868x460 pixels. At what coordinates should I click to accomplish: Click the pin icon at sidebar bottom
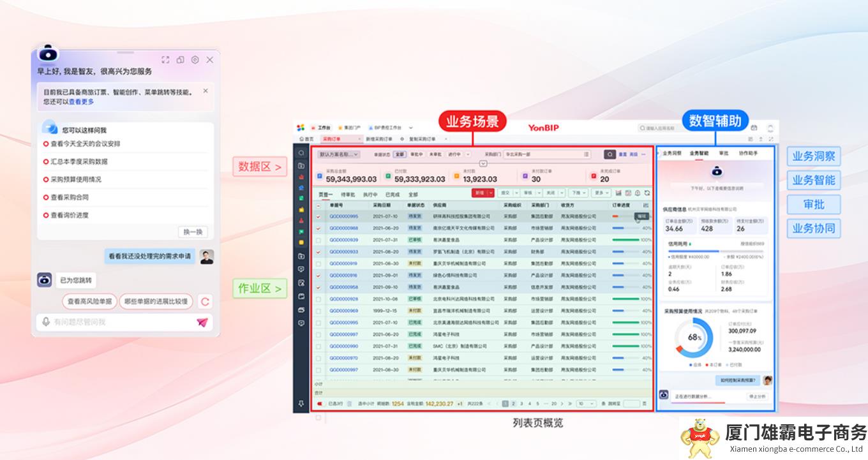(x=301, y=403)
